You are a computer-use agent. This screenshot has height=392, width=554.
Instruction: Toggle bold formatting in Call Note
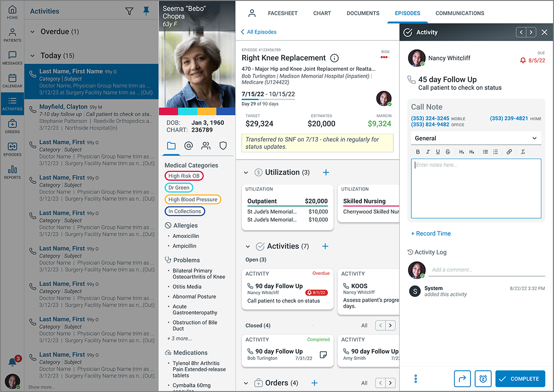(418, 152)
